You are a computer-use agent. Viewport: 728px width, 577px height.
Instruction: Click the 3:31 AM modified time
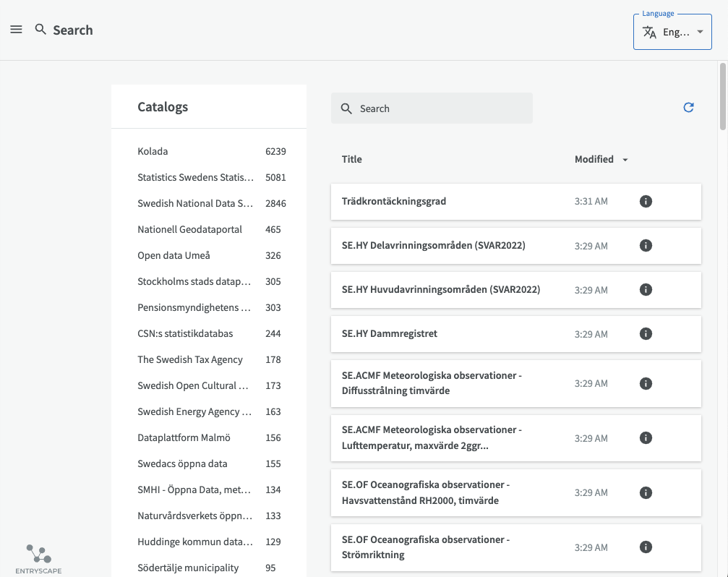coord(591,202)
